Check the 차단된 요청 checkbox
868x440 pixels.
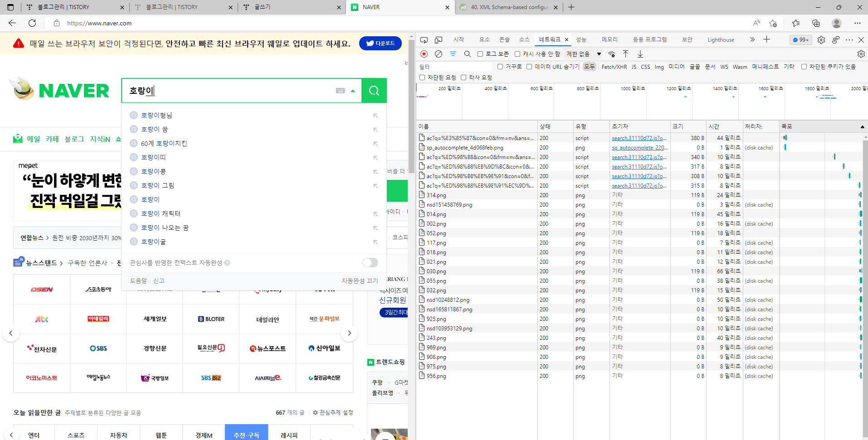coord(422,77)
